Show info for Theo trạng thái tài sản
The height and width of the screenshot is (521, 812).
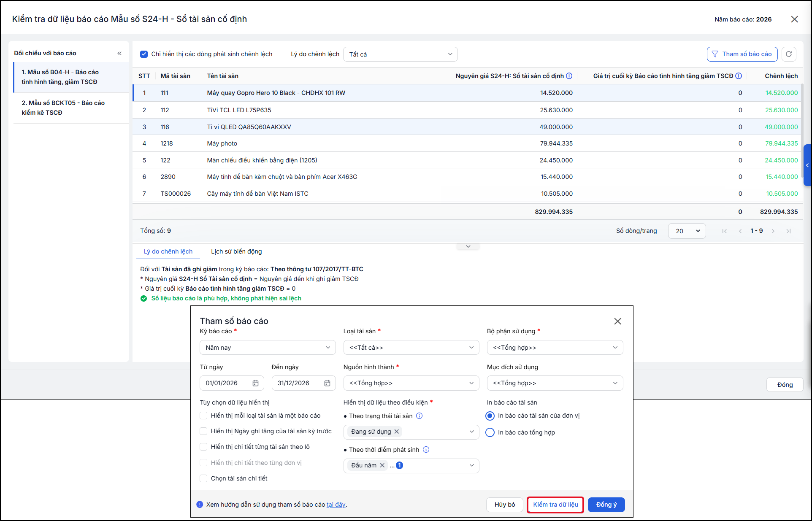click(x=419, y=416)
